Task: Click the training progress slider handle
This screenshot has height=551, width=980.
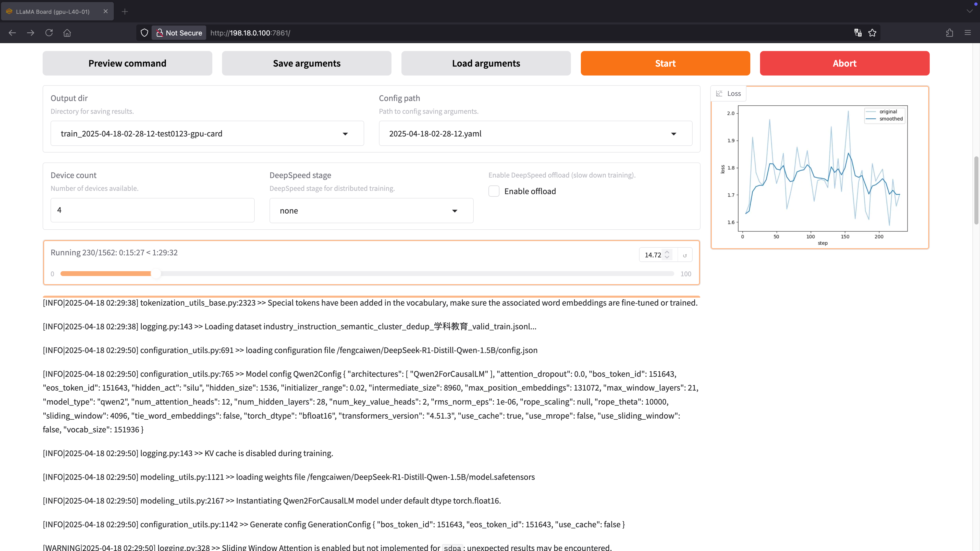Action: (x=156, y=274)
